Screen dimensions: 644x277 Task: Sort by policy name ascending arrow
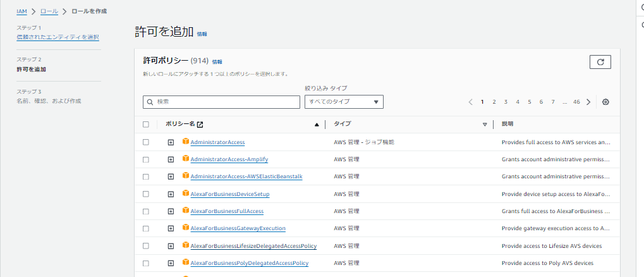(x=317, y=125)
